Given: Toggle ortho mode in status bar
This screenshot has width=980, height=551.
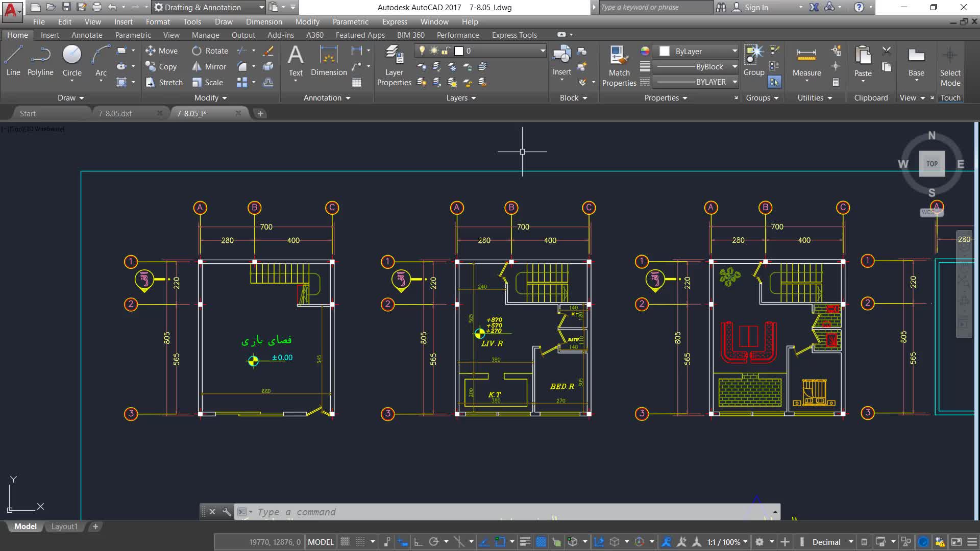Looking at the screenshot, I should pyautogui.click(x=418, y=542).
